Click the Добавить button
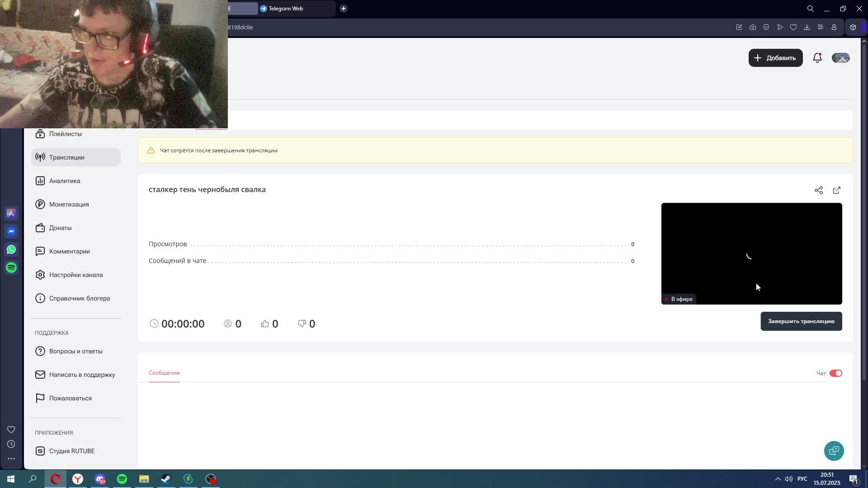Image resolution: width=868 pixels, height=488 pixels. [775, 58]
